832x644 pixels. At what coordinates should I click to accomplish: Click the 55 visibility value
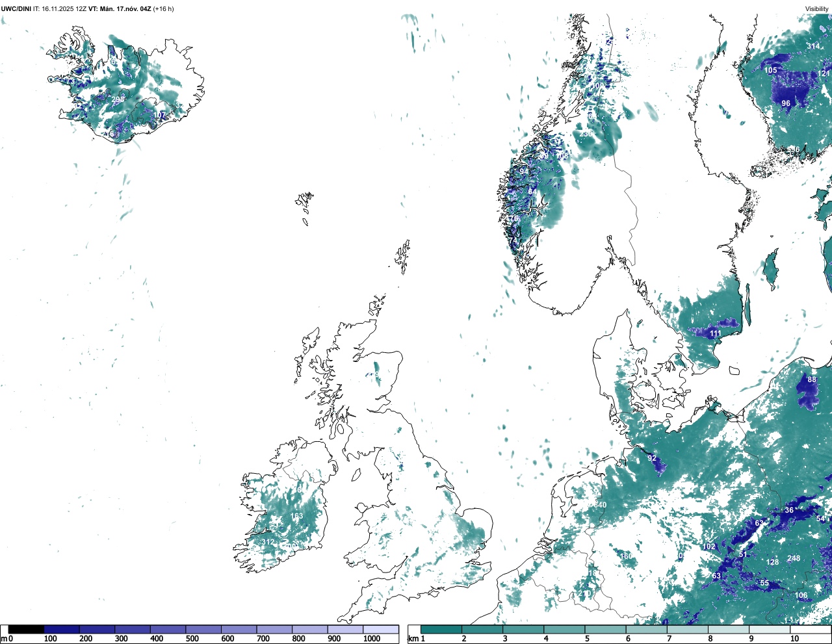764,583
